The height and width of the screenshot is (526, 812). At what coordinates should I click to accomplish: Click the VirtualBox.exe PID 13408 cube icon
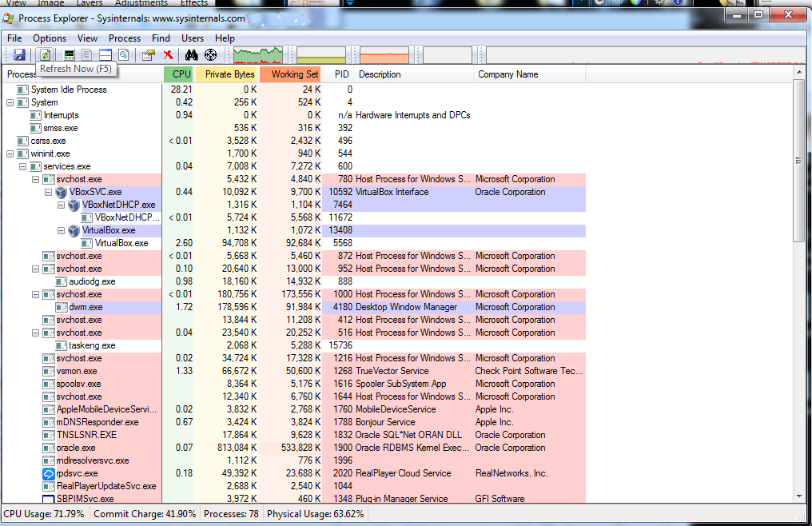tap(74, 230)
